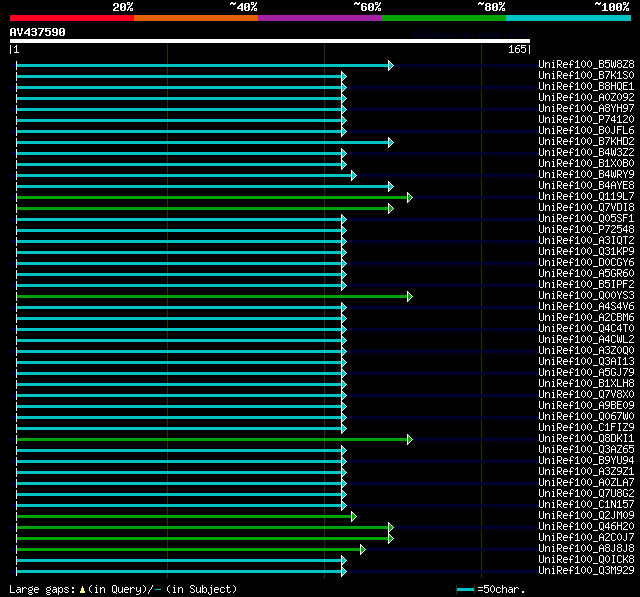Select the UniRef100_A2CBM6 label
Screen dimensions: 640x597
(x=586, y=318)
